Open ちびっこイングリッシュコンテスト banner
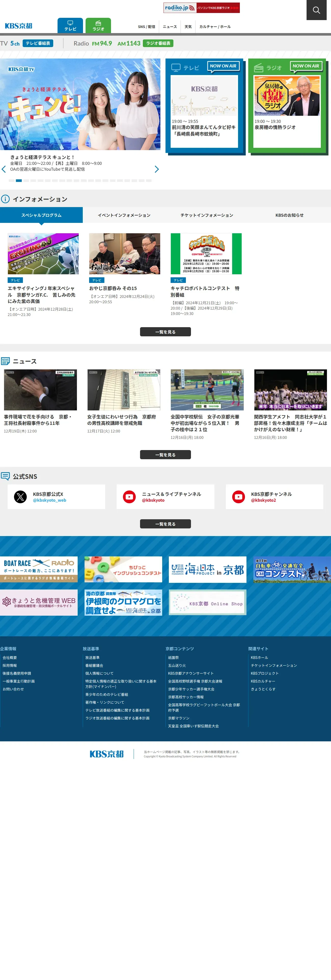This screenshot has height=980, width=331. click(123, 570)
